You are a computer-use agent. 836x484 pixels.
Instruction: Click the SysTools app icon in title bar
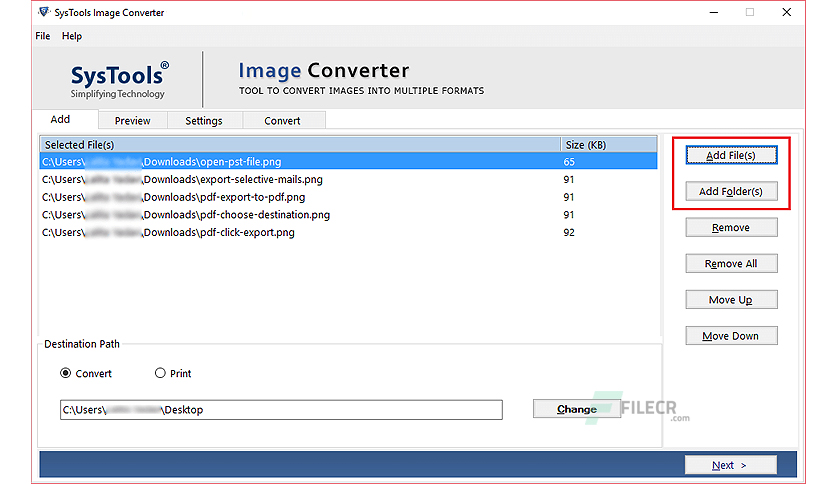point(44,12)
